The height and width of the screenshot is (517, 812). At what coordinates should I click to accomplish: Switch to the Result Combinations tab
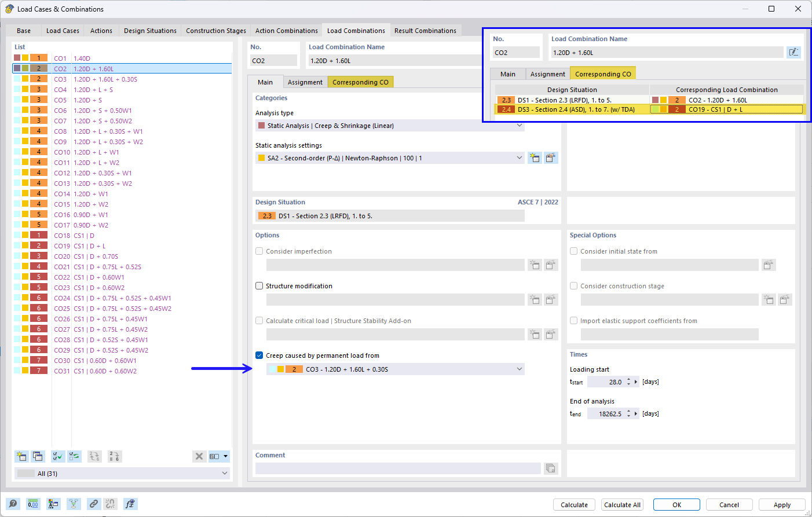point(426,30)
